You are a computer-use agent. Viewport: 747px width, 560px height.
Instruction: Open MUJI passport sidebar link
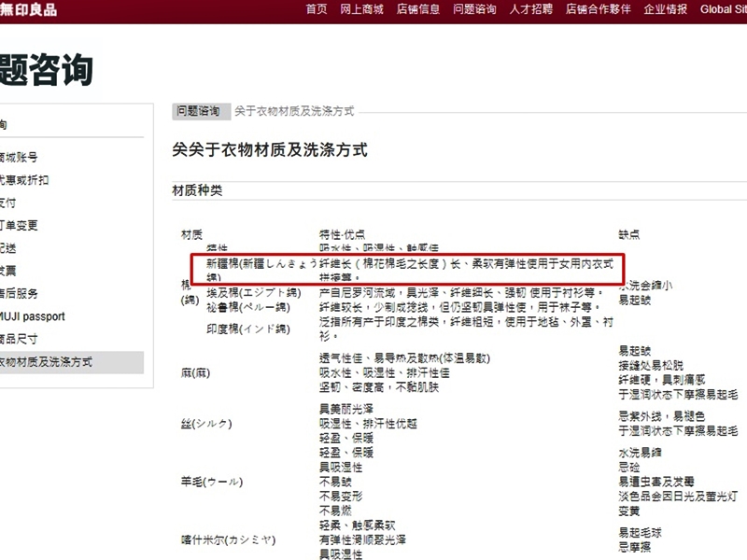[32, 316]
